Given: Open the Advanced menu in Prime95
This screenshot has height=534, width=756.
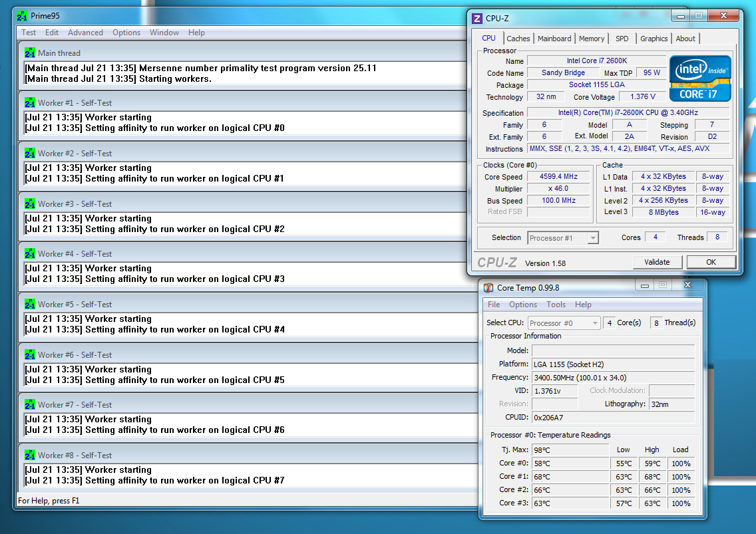Looking at the screenshot, I should click(x=85, y=33).
